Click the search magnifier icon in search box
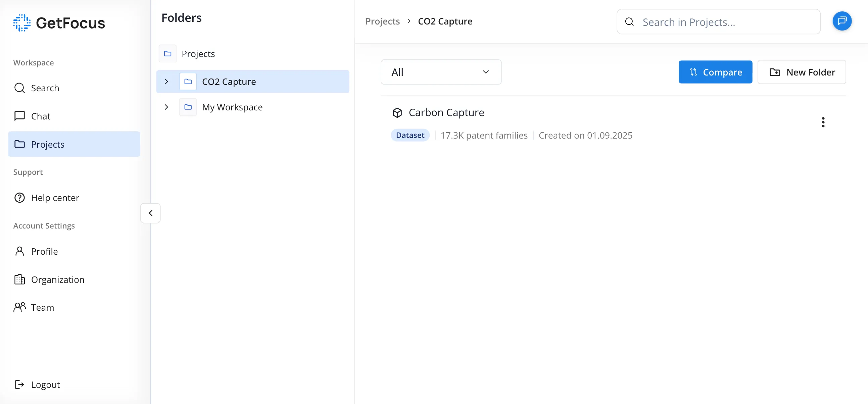 pos(629,22)
